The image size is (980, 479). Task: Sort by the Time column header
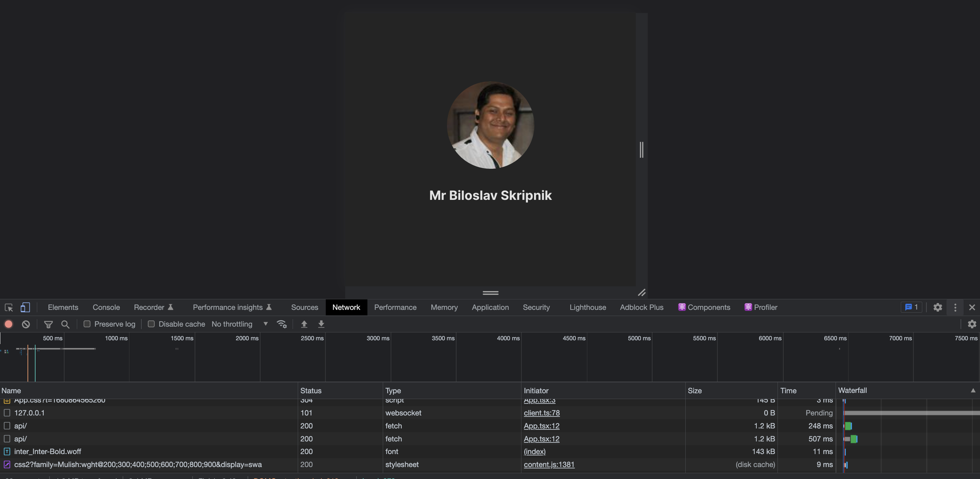point(807,391)
